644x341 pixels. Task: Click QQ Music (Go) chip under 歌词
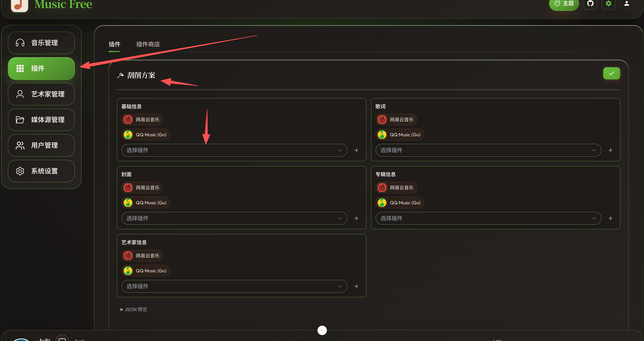coord(400,135)
